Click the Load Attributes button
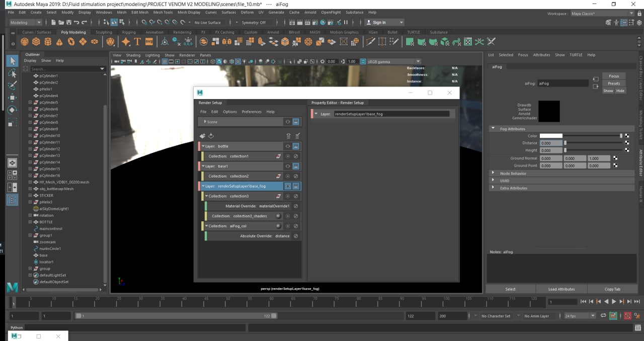 coord(561,289)
